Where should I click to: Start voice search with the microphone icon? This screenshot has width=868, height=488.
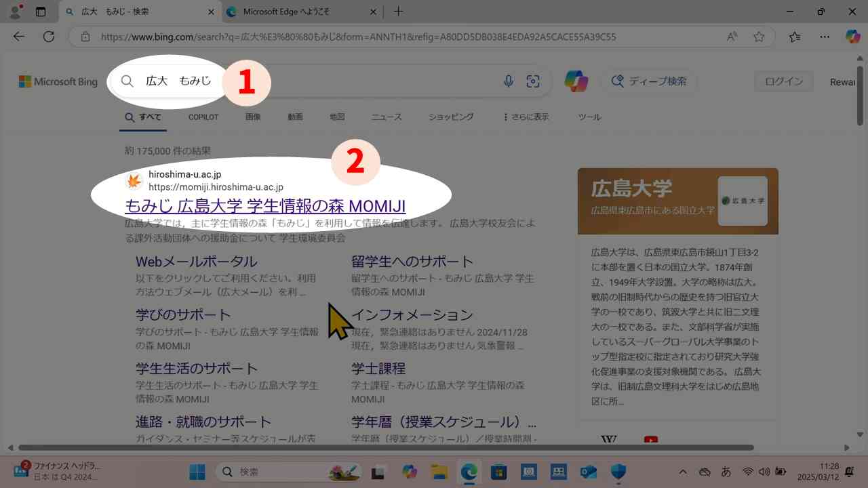[x=508, y=81]
